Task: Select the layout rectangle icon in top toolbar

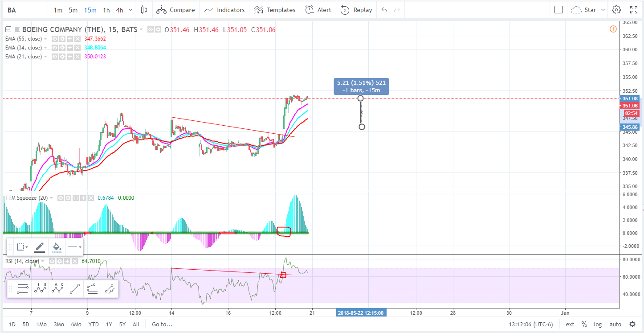Action: point(558,10)
